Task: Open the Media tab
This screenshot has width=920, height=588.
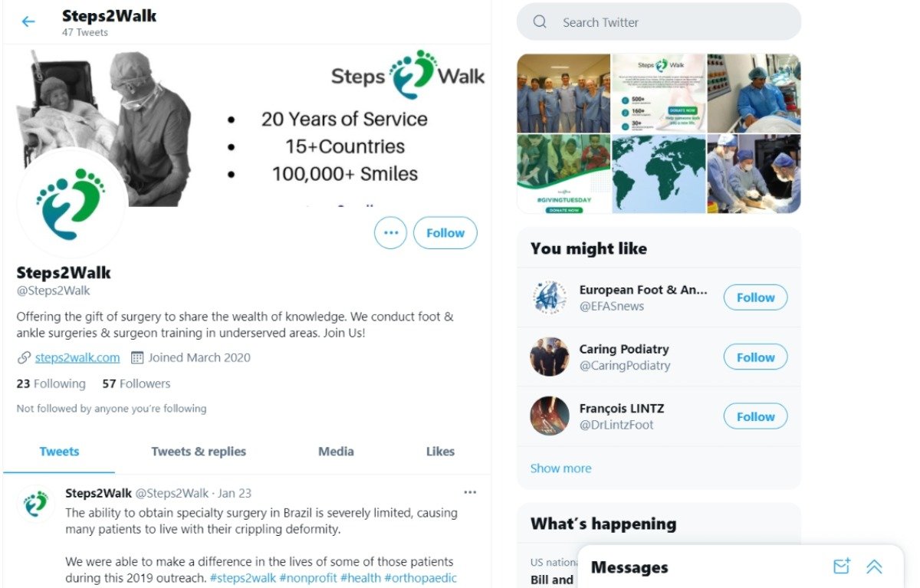Action: [336, 452]
